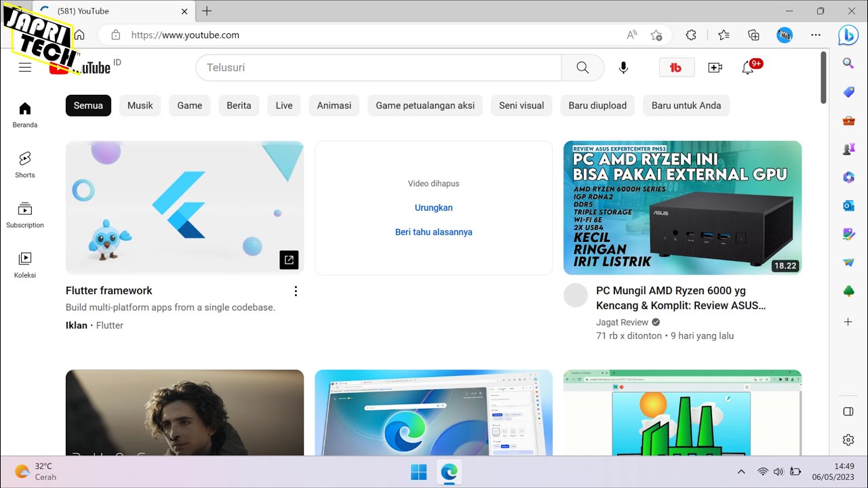Open Flutter framework ad title

tap(109, 291)
